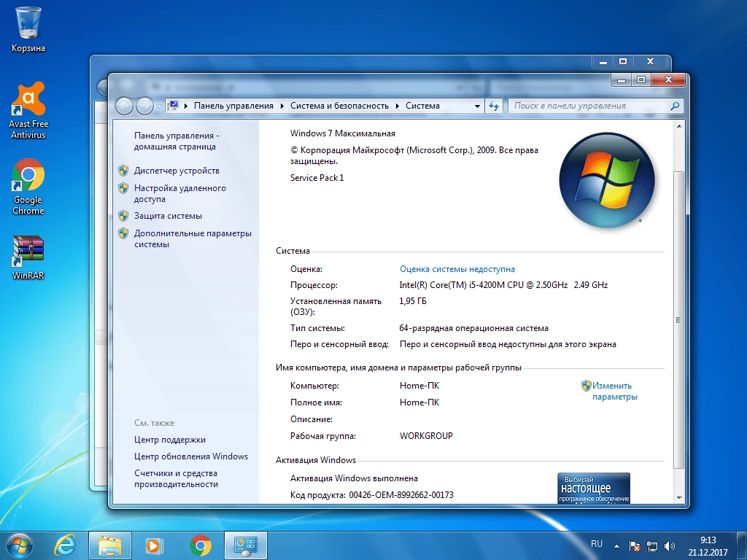Click Изменить параметры link
Viewport: 747px width, 560px height.
[614, 391]
